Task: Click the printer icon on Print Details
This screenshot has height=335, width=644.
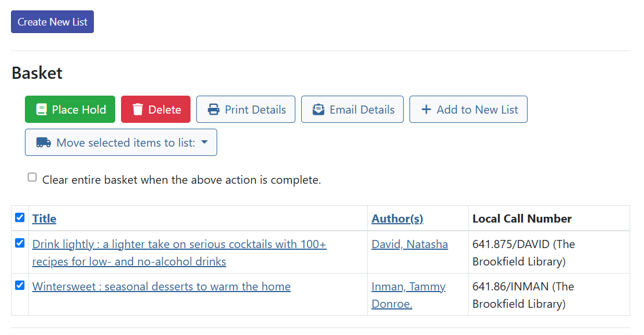Action: pyautogui.click(x=214, y=110)
